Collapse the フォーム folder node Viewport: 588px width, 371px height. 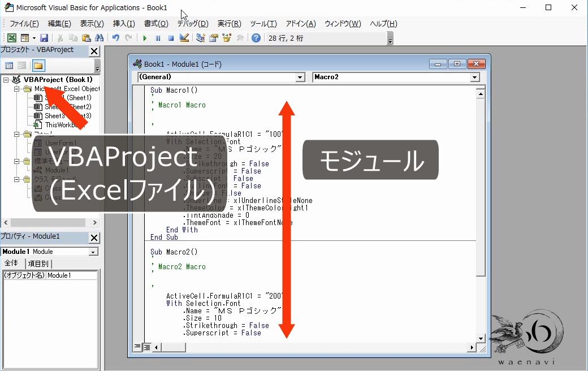click(16, 134)
